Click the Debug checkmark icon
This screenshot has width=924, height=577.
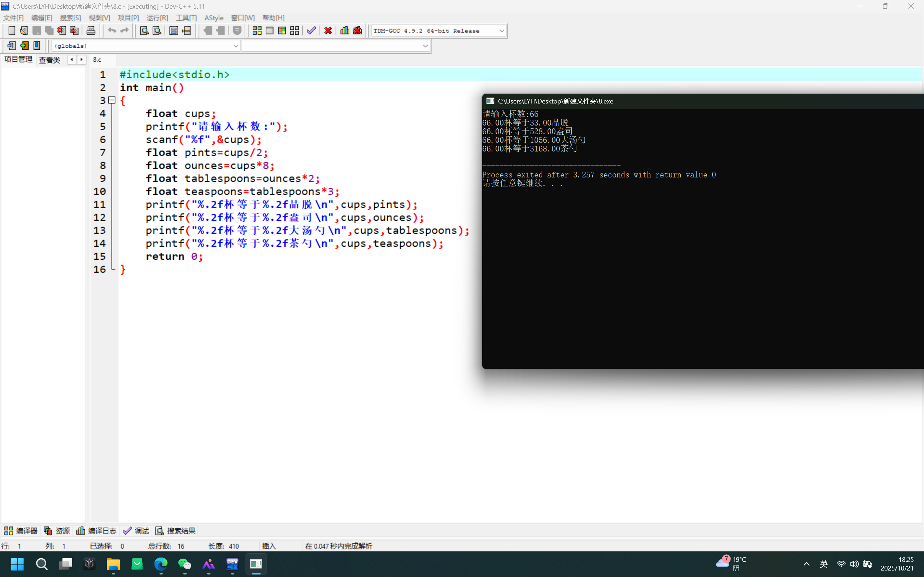coord(311,31)
